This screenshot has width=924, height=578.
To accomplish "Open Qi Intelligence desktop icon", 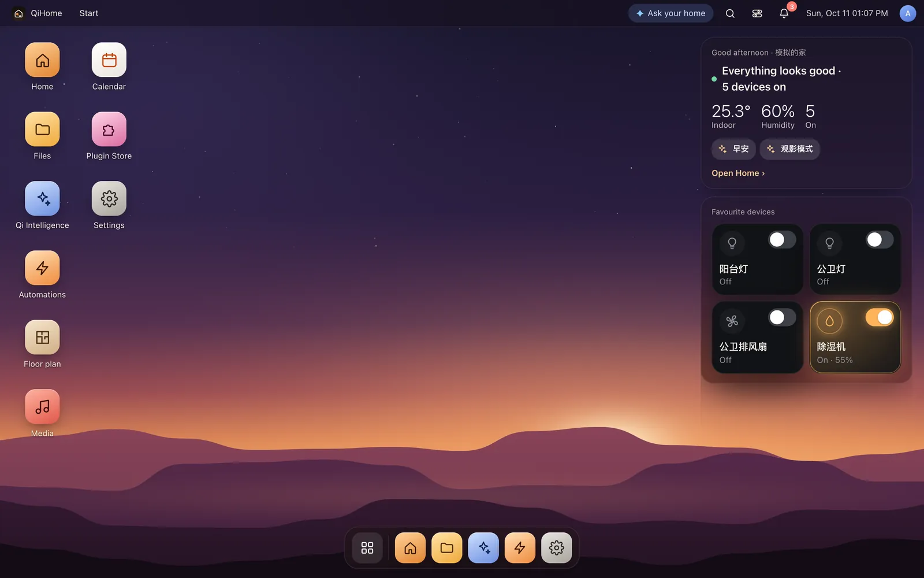I will (x=42, y=199).
